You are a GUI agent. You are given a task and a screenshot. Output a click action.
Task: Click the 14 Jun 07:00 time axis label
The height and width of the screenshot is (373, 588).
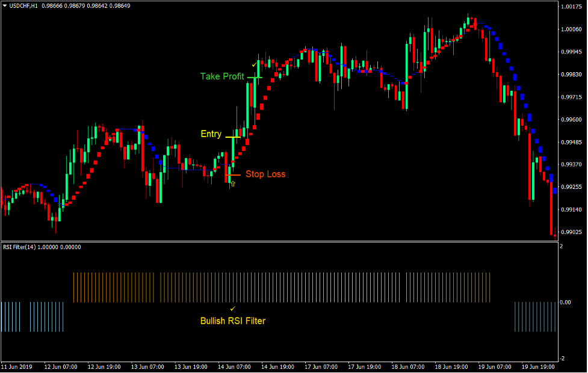[233, 366]
